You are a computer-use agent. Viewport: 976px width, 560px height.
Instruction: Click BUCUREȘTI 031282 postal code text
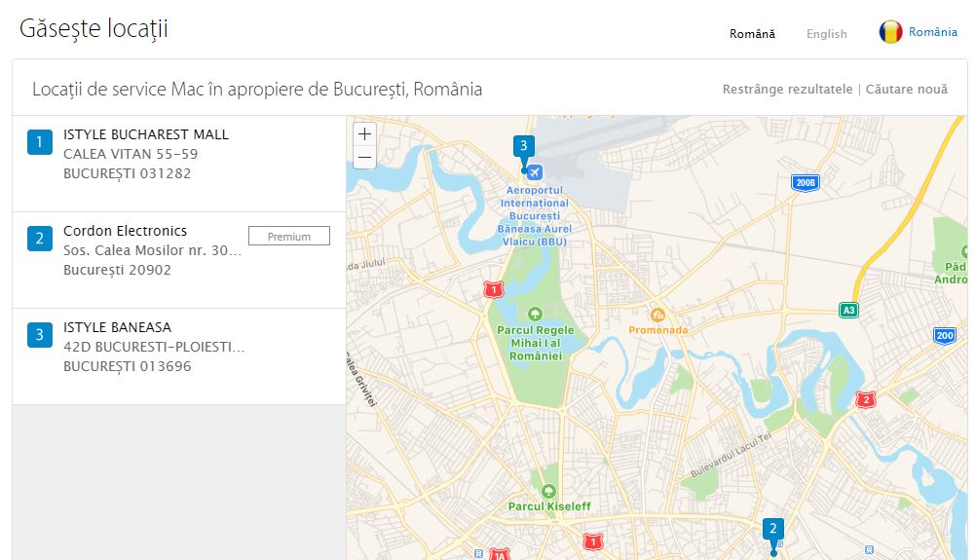pos(127,173)
